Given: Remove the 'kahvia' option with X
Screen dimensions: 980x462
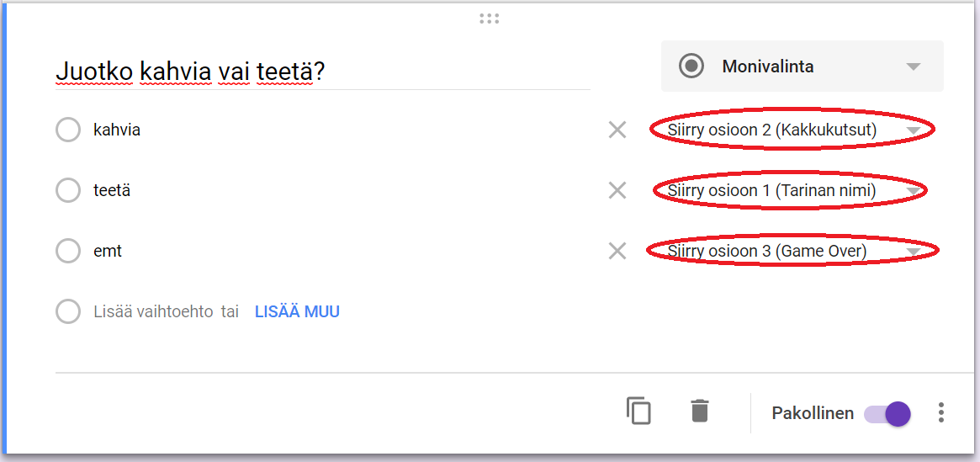Looking at the screenshot, I should click(x=617, y=130).
